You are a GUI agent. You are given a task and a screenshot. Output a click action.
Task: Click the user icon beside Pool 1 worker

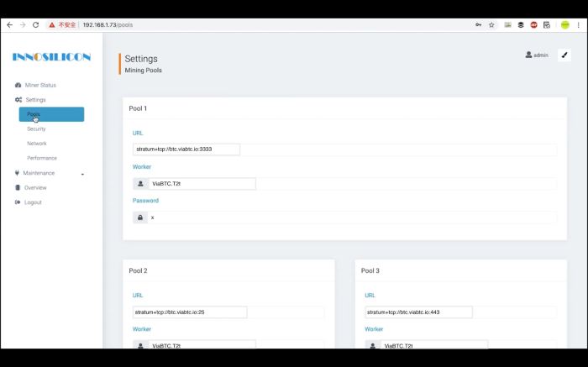click(140, 184)
